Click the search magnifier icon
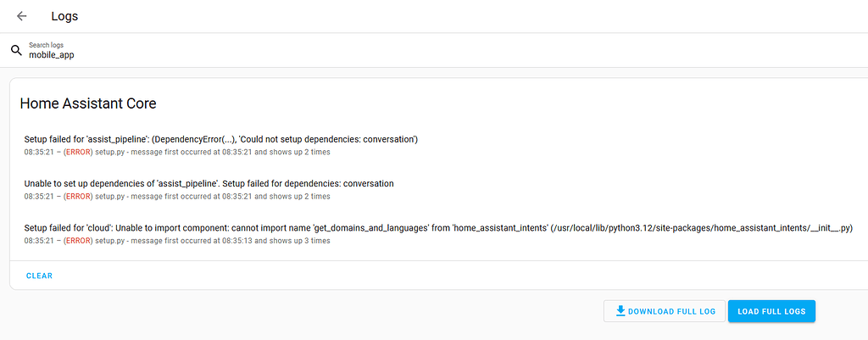Image resolution: width=868 pixels, height=340 pixels. [x=16, y=50]
